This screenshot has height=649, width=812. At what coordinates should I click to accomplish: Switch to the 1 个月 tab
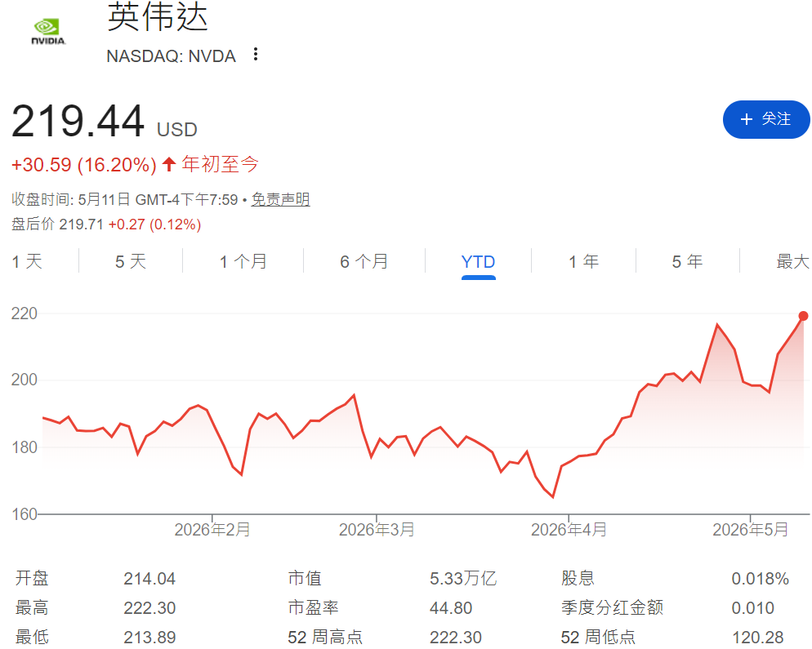point(243,261)
